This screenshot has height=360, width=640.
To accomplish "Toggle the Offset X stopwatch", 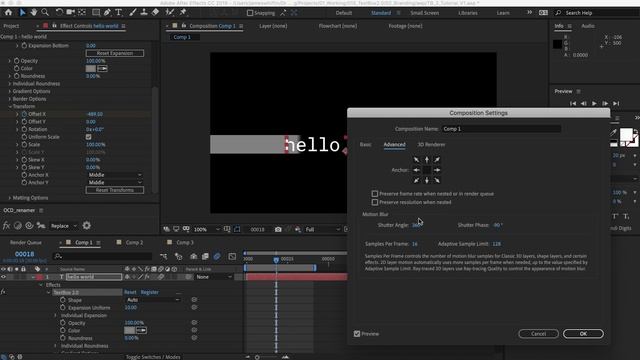I will click(x=24, y=114).
